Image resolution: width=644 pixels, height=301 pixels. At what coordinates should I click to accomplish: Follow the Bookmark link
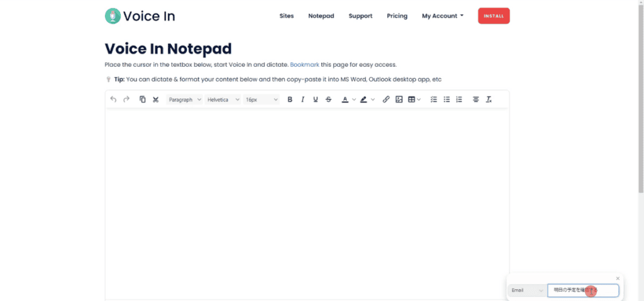click(x=304, y=65)
